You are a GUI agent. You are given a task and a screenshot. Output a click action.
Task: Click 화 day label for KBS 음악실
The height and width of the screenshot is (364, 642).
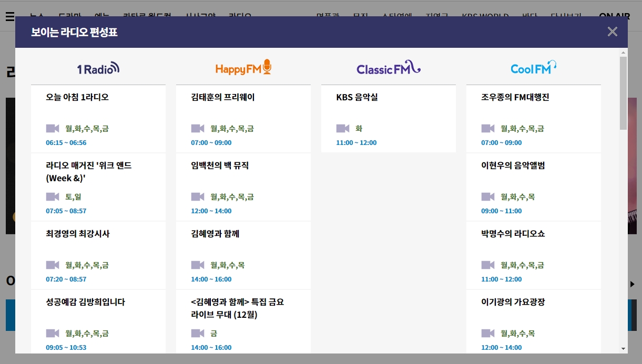tap(359, 129)
